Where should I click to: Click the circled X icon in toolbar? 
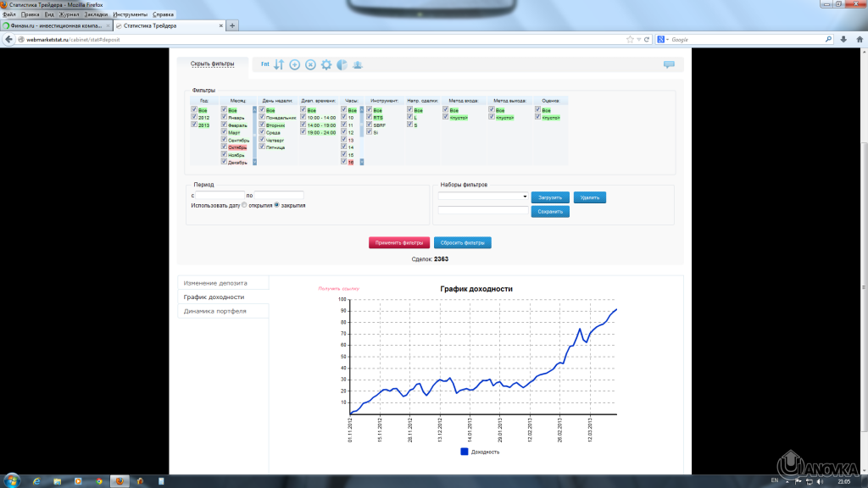(x=310, y=64)
